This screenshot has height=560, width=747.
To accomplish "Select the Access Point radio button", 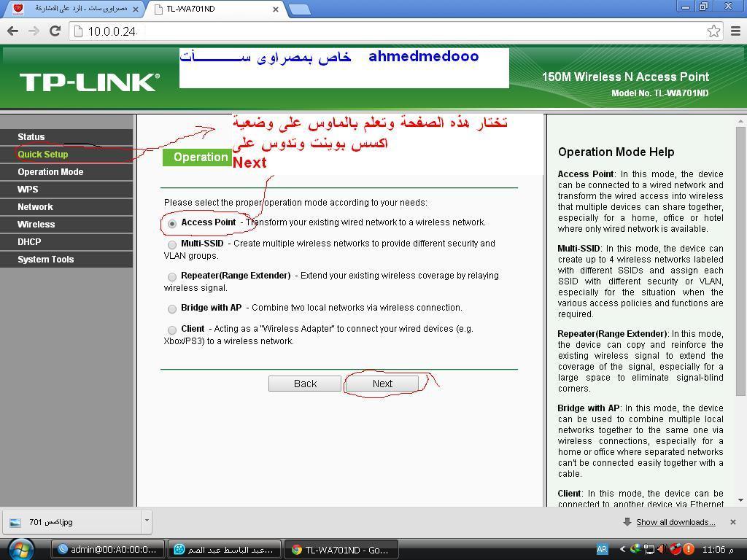I will point(172,223).
